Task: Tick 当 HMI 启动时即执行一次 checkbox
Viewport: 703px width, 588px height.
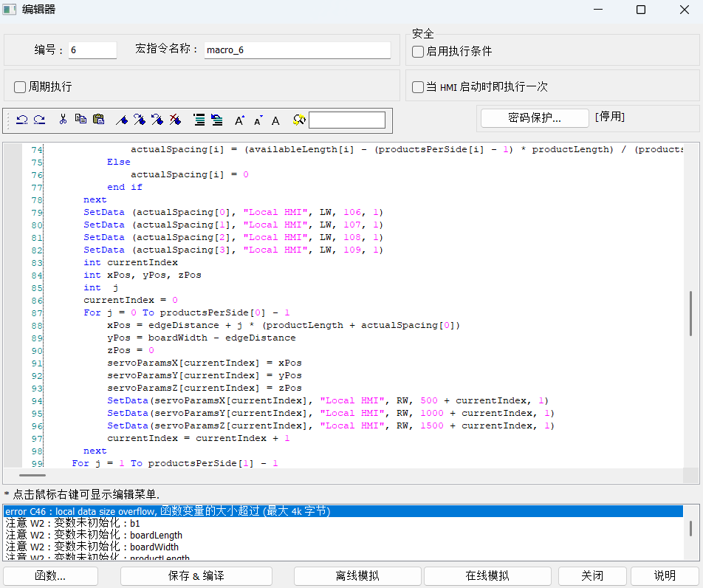Action: (x=418, y=87)
